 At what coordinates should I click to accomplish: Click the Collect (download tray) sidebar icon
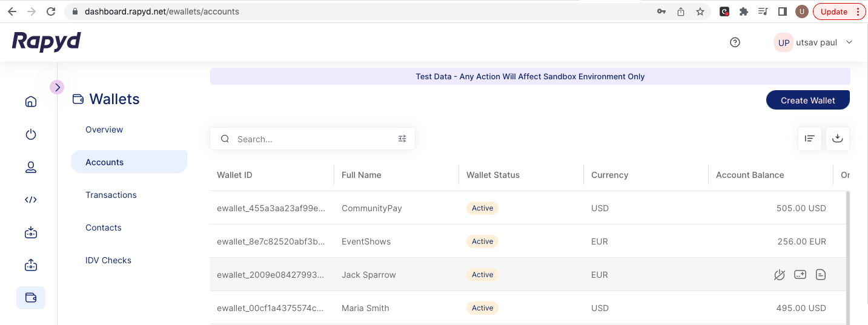[31, 232]
